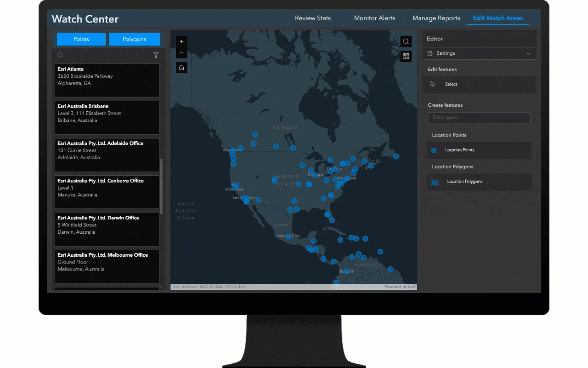
Task: Open the map search tool
Action: coord(406,41)
